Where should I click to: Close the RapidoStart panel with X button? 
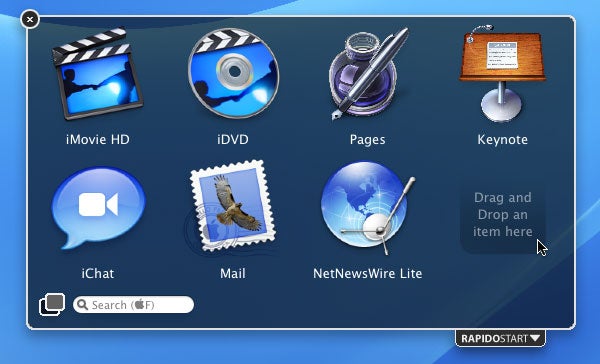[x=30, y=19]
